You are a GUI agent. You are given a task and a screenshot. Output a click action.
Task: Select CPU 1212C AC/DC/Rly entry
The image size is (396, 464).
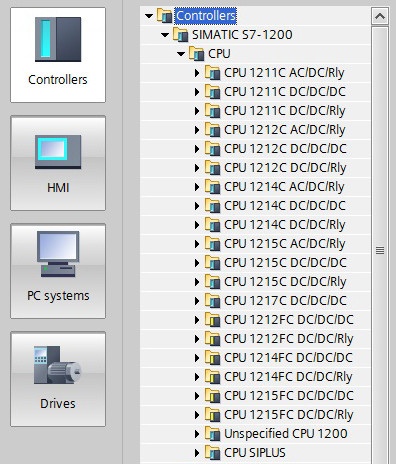(x=284, y=130)
